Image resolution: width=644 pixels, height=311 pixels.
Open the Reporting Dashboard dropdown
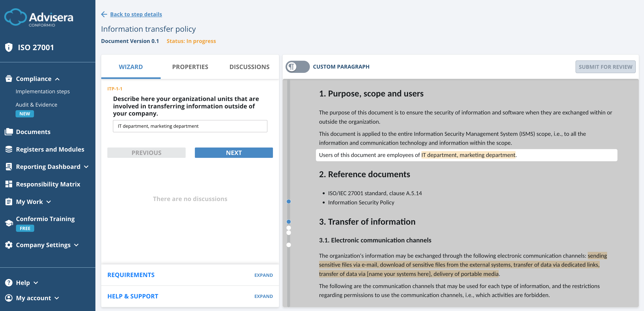pyautogui.click(x=86, y=167)
